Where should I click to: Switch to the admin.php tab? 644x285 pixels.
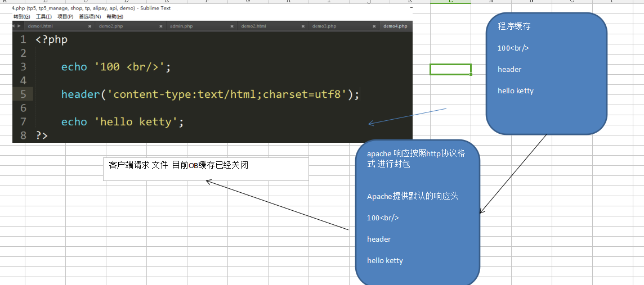coord(181,26)
